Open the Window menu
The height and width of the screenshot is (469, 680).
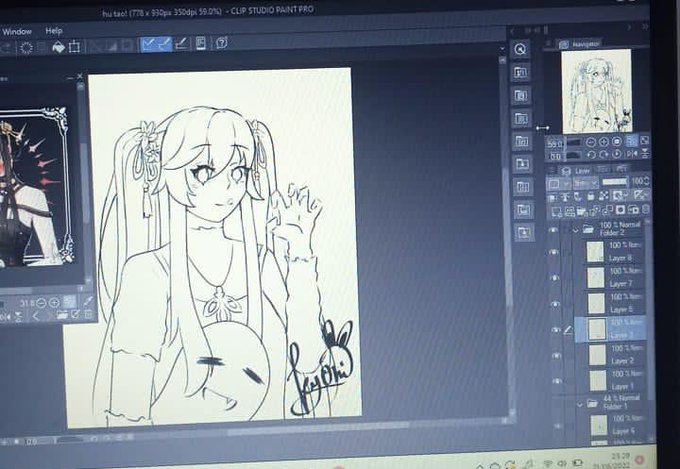pos(16,32)
